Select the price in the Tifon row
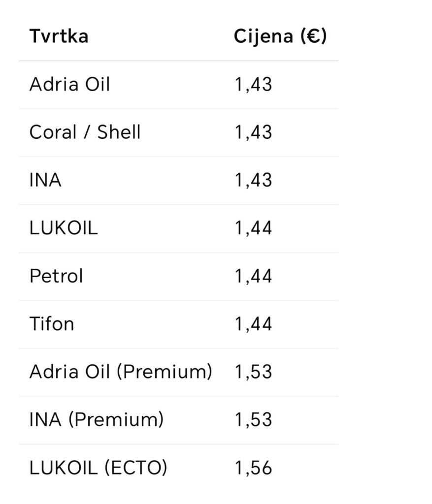The height and width of the screenshot is (504, 432). pos(253,324)
